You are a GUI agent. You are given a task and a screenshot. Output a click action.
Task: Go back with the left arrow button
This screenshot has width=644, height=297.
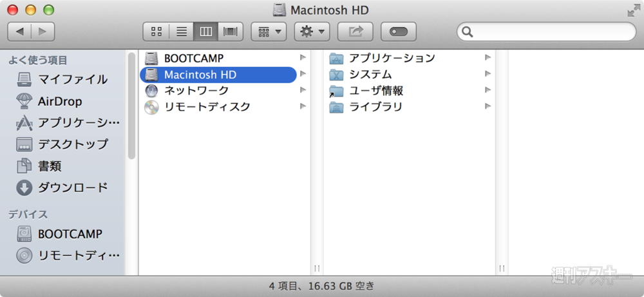pyautogui.click(x=19, y=32)
